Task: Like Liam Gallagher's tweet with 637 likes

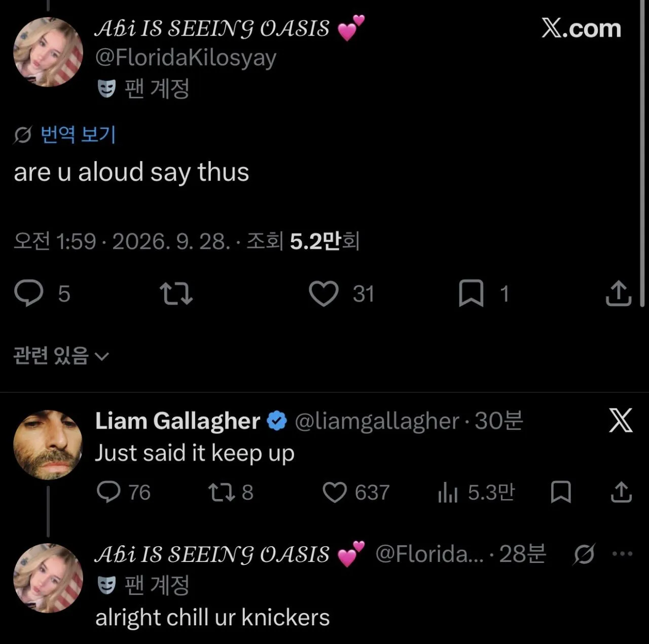Action: (x=335, y=492)
